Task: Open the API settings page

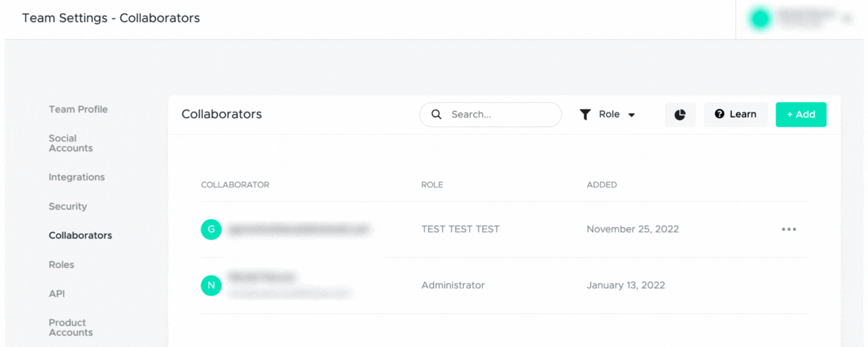Action: 56,294
